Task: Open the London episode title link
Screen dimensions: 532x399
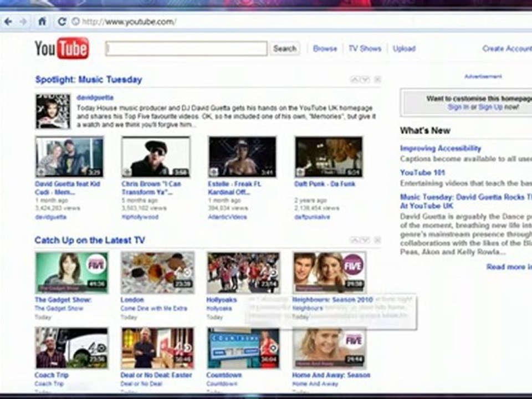Action: 132,300
